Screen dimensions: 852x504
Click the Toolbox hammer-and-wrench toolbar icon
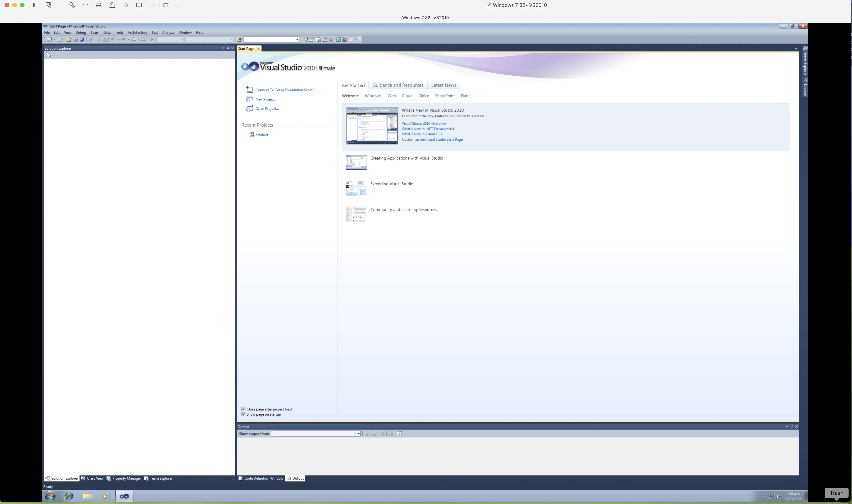click(331, 39)
